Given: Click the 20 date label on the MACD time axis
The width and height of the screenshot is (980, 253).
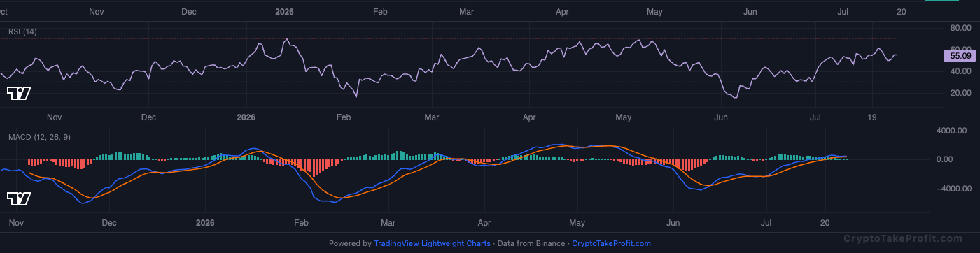Looking at the screenshot, I should [826, 223].
